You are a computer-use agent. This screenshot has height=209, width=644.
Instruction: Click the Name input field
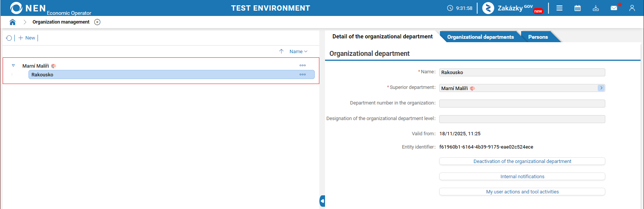[522, 72]
